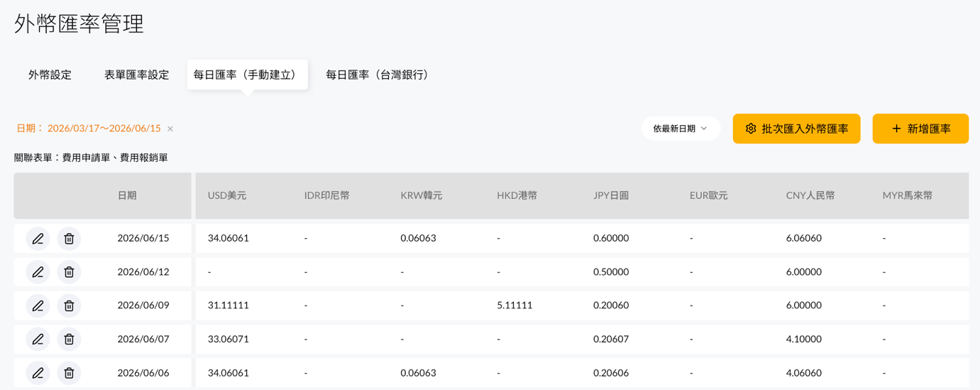
Task: Clear the date filter with the x icon
Action: point(170,129)
